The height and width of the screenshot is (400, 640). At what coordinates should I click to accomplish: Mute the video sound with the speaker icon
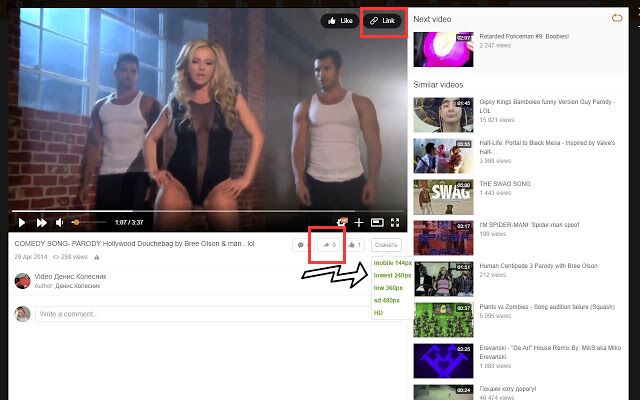coord(60,222)
